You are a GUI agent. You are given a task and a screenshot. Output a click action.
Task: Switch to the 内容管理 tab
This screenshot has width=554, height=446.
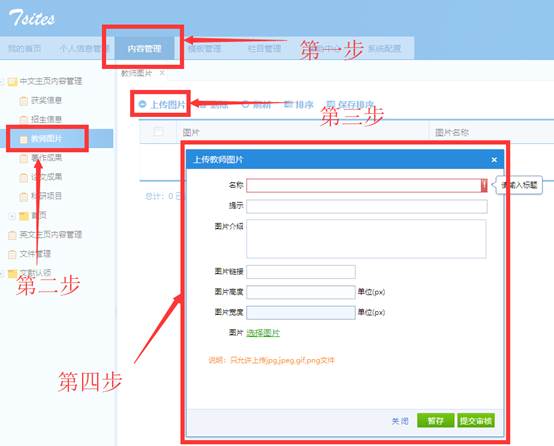pos(144,48)
